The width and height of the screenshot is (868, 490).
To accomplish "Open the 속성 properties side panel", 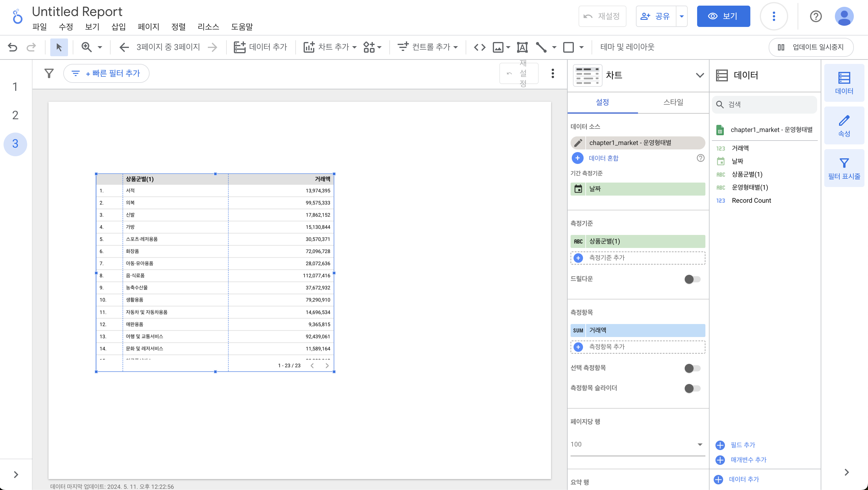I will pos(844,126).
